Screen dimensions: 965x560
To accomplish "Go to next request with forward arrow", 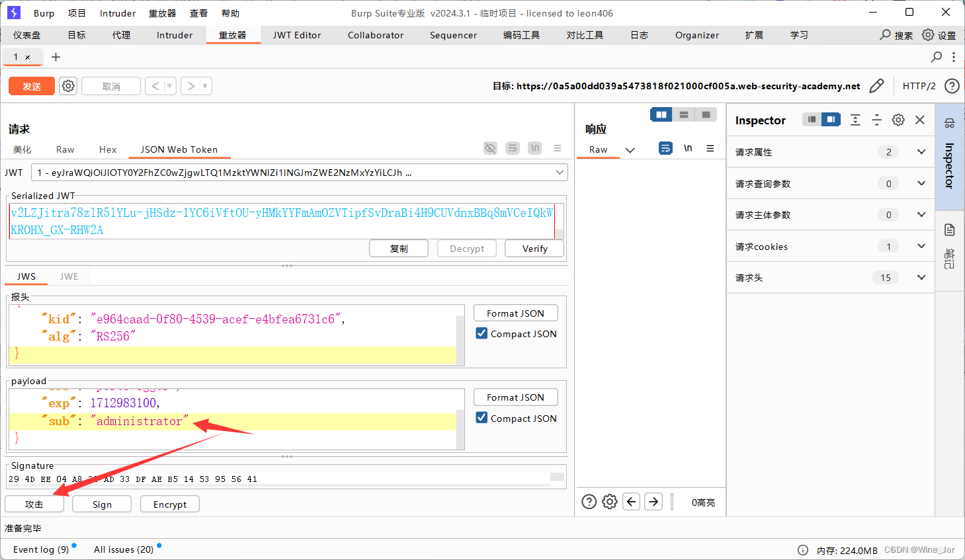I will pos(191,86).
